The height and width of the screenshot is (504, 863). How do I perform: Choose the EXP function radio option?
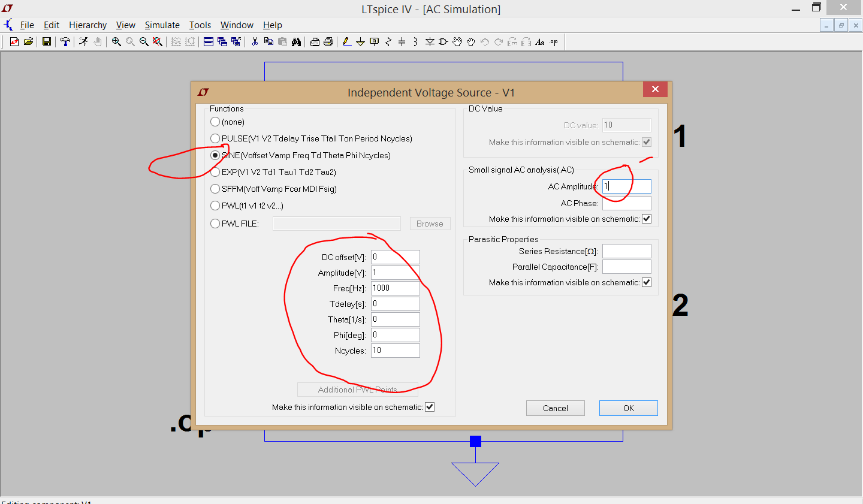215,172
